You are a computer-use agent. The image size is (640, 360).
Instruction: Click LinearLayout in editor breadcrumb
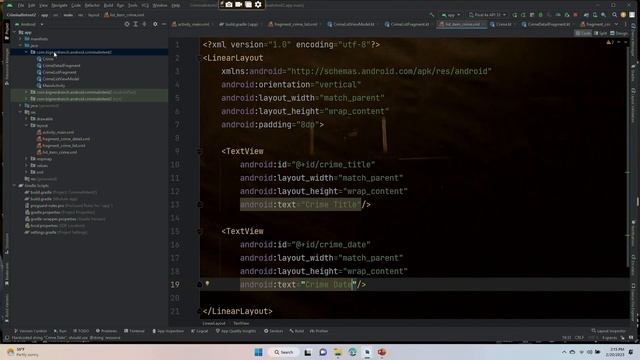[x=214, y=323]
